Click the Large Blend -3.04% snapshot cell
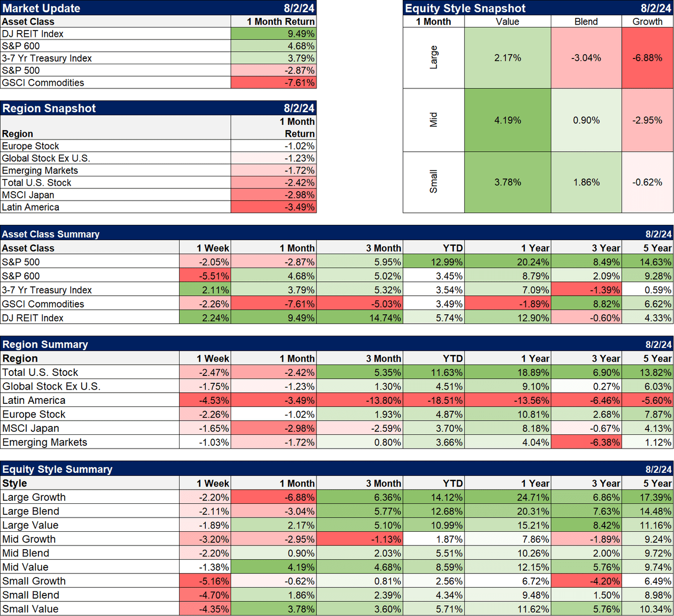 586,57
